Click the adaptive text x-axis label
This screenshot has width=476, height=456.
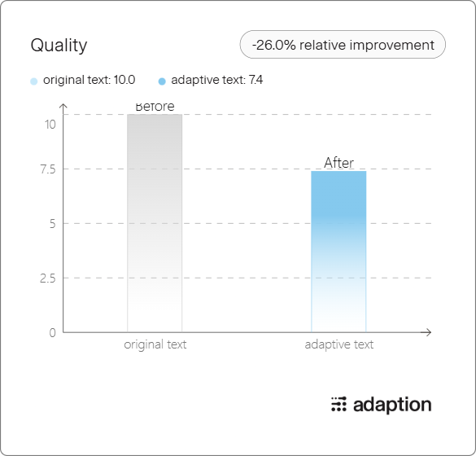339,344
